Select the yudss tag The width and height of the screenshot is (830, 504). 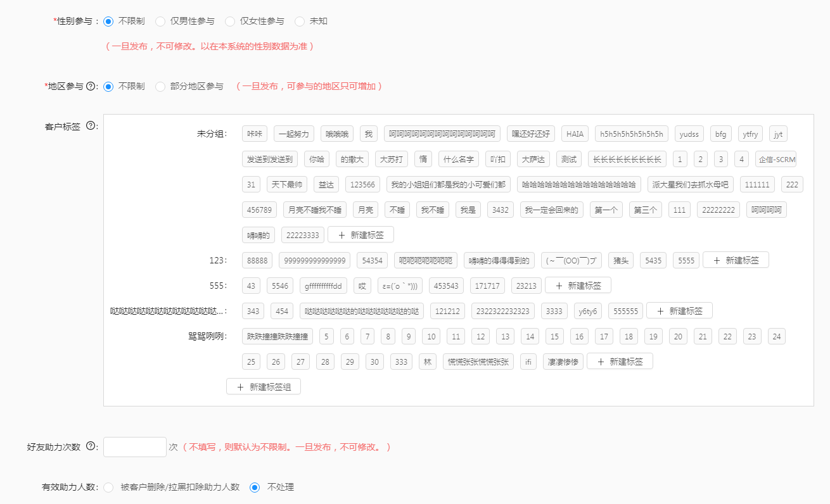pyautogui.click(x=689, y=134)
